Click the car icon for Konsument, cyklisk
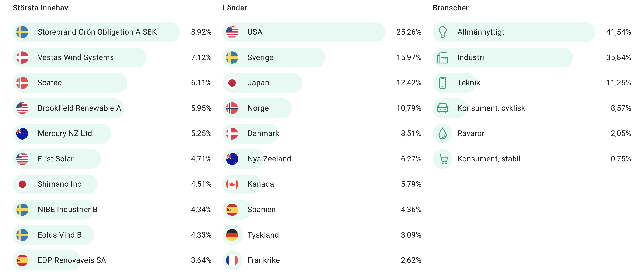The width and height of the screenshot is (644, 277). pyautogui.click(x=442, y=108)
